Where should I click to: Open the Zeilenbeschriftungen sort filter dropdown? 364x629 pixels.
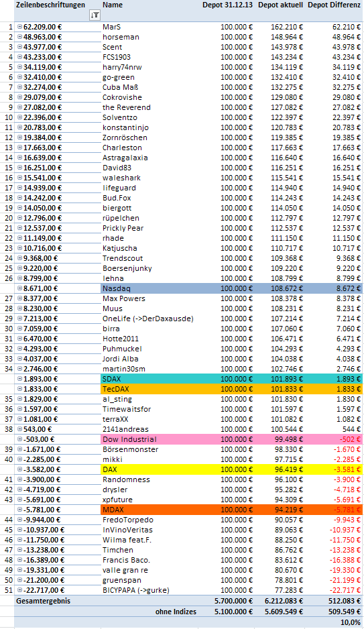(95, 15)
